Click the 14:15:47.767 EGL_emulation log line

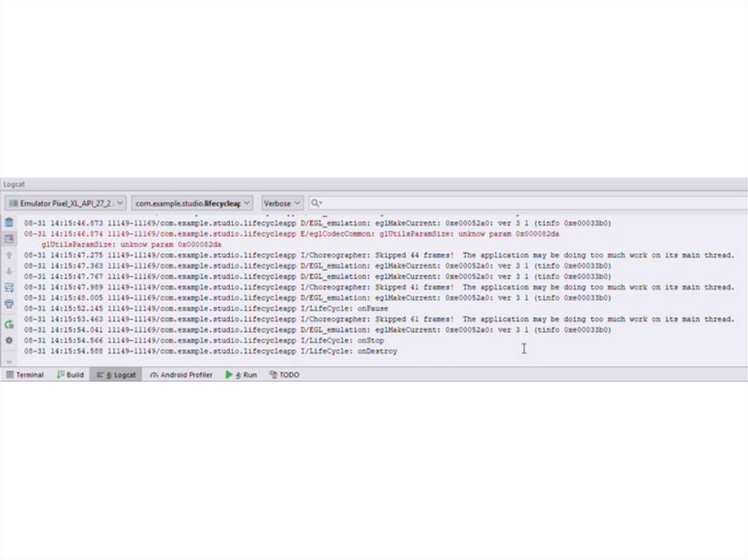click(318, 277)
